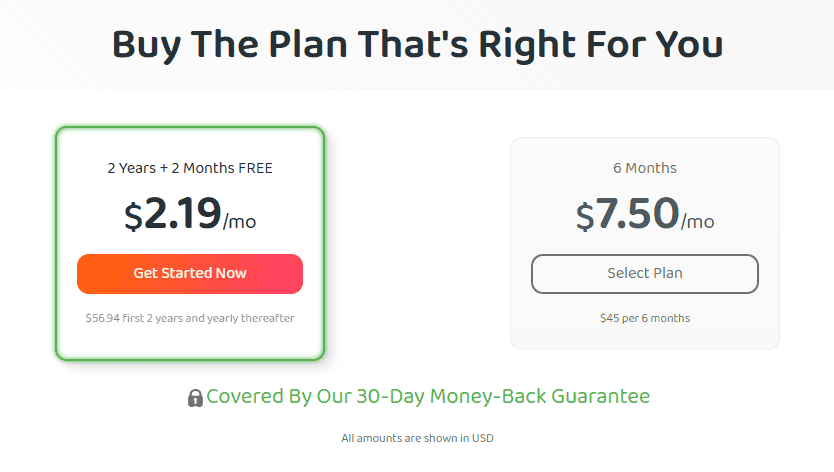
Task: Click the /mo suffix on the six-month price
Action: coord(697,221)
